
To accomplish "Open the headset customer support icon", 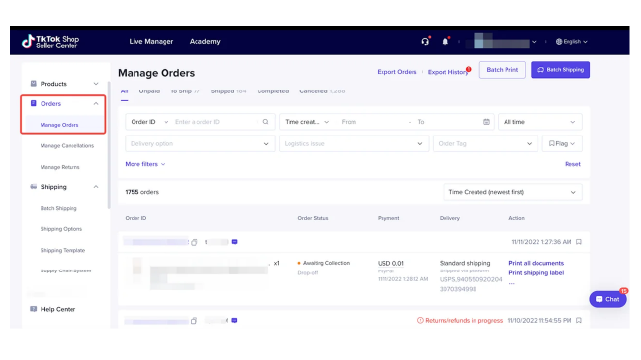I will (x=425, y=41).
